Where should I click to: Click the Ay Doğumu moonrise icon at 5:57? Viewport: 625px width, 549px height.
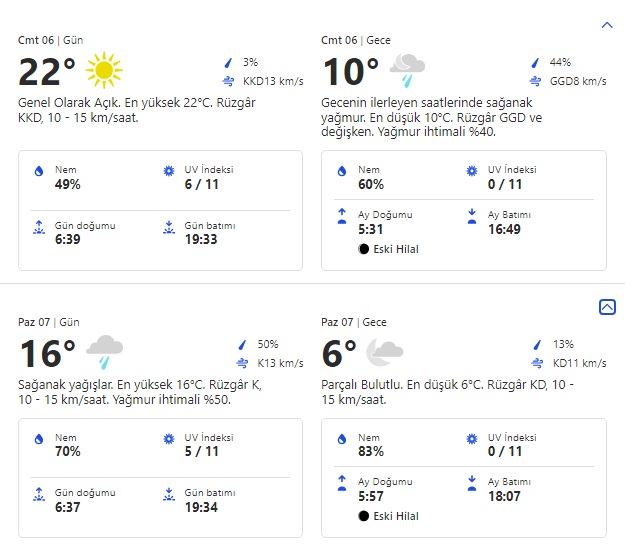[x=342, y=481]
